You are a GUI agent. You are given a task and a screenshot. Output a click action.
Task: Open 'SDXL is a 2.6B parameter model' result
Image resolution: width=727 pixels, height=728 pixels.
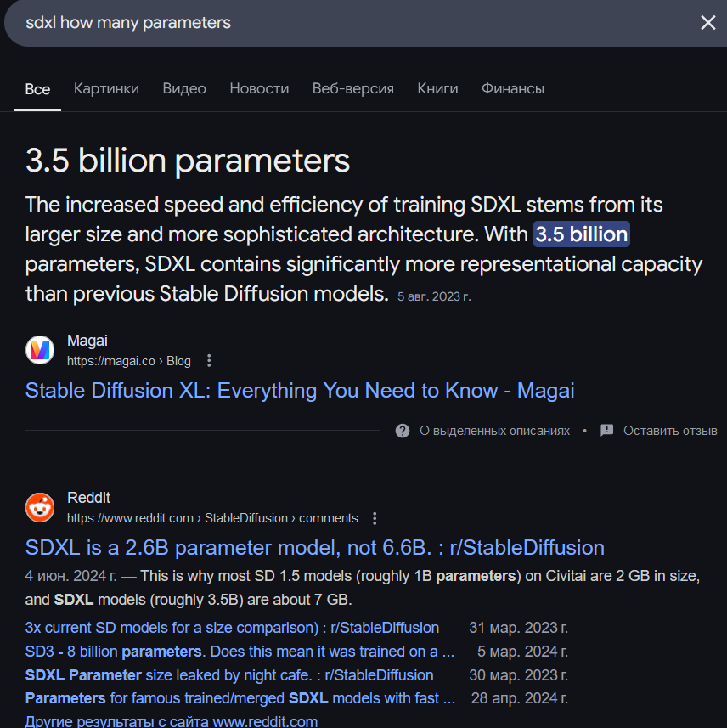(x=315, y=548)
